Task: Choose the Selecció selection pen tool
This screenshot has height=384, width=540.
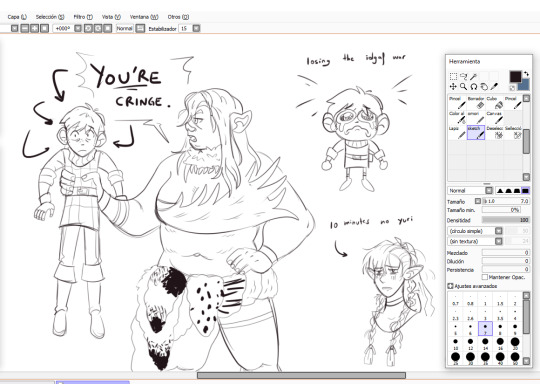Action: click(x=513, y=133)
